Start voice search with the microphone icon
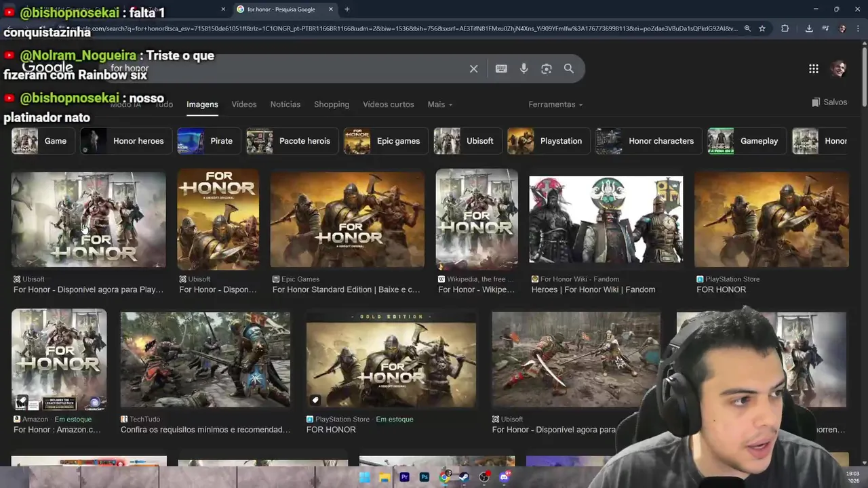The image size is (868, 488). (x=524, y=68)
